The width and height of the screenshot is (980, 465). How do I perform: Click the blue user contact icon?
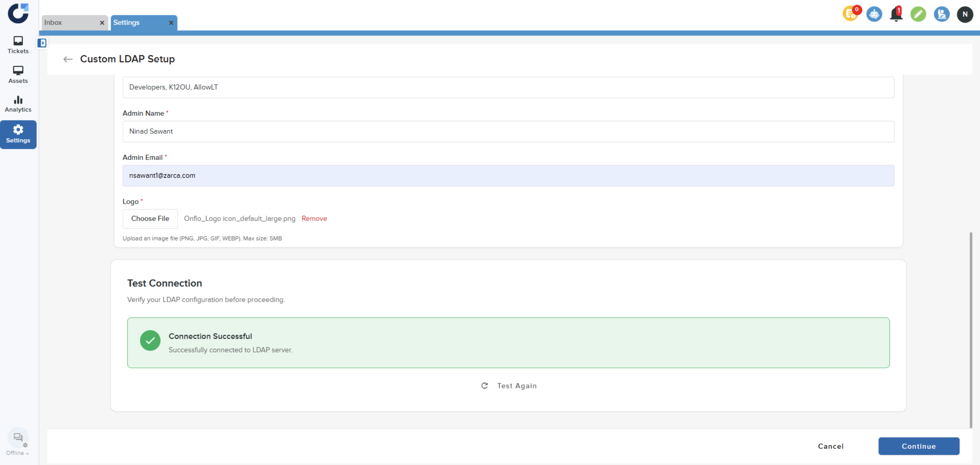941,14
